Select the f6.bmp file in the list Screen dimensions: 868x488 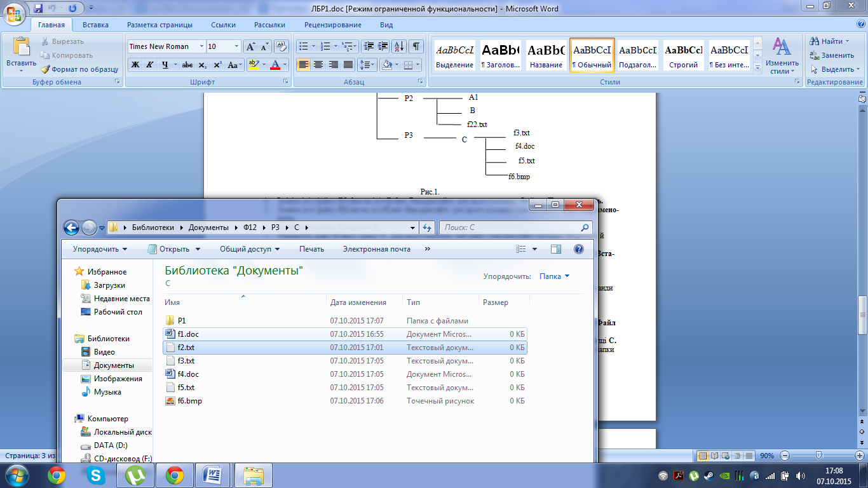[189, 401]
